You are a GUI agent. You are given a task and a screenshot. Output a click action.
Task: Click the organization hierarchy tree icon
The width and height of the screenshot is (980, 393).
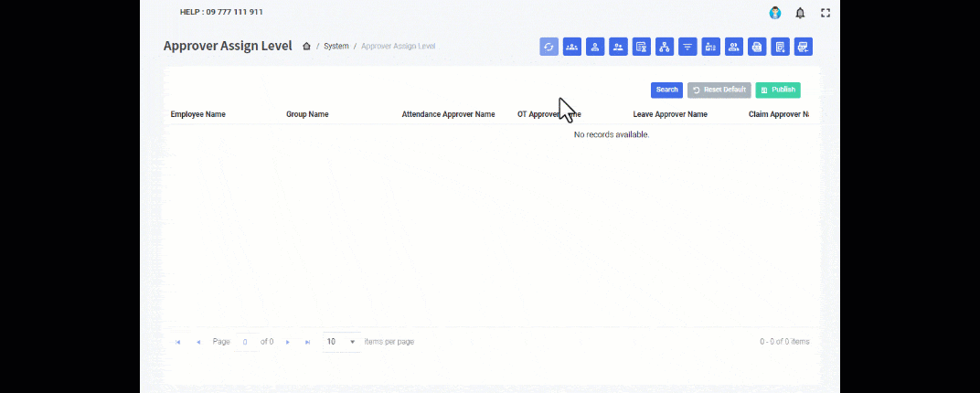[665, 47]
